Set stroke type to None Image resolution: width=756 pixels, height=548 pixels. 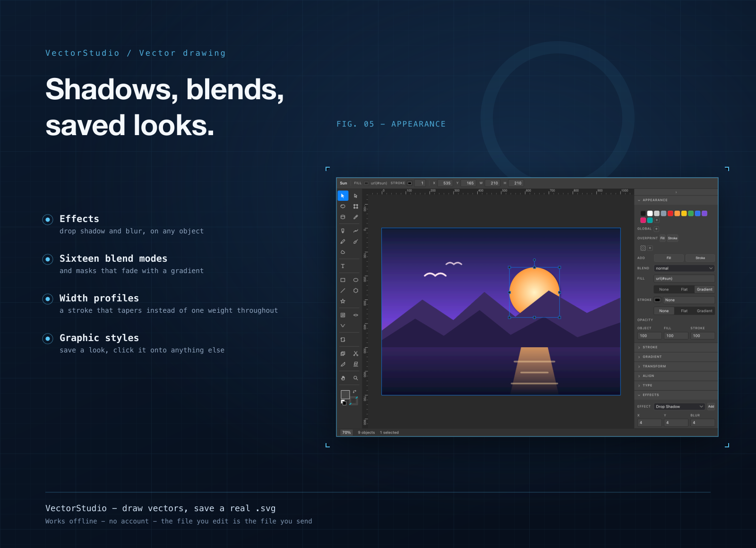tap(664, 311)
